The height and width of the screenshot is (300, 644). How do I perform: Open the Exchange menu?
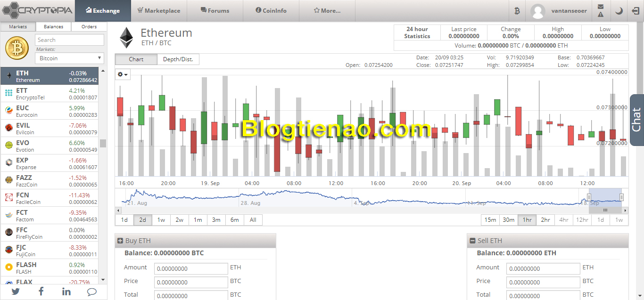click(103, 10)
